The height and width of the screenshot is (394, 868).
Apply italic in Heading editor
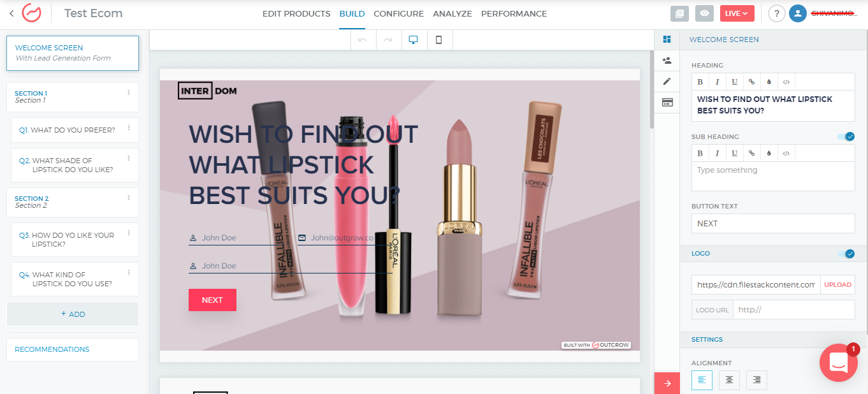[718, 82]
